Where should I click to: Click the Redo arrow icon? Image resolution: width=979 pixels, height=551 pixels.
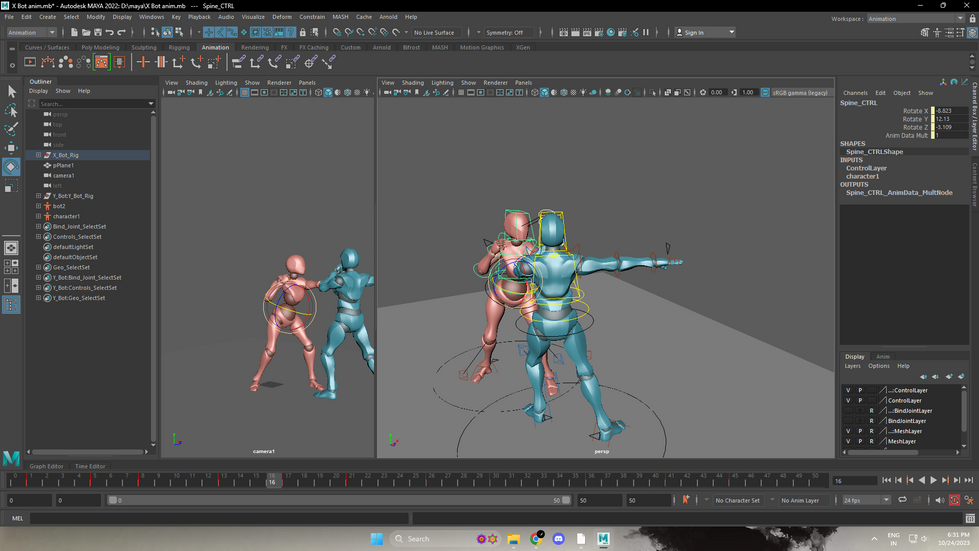tap(122, 32)
